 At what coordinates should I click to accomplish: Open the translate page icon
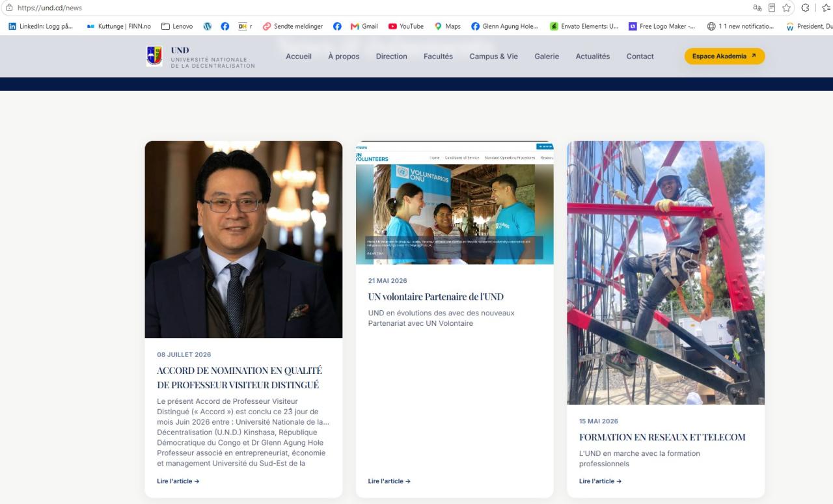[x=758, y=8]
